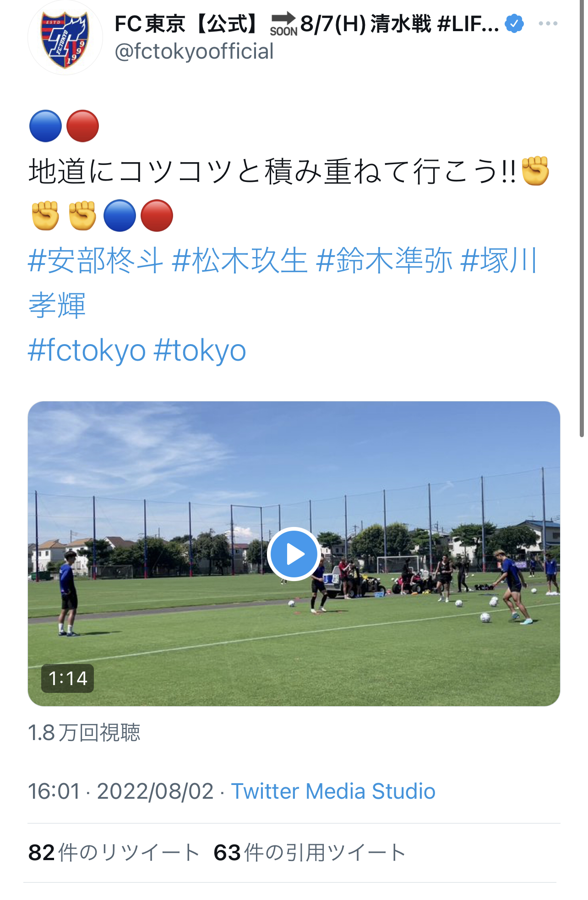Open the FC Tokyo profile avatar

(x=65, y=38)
